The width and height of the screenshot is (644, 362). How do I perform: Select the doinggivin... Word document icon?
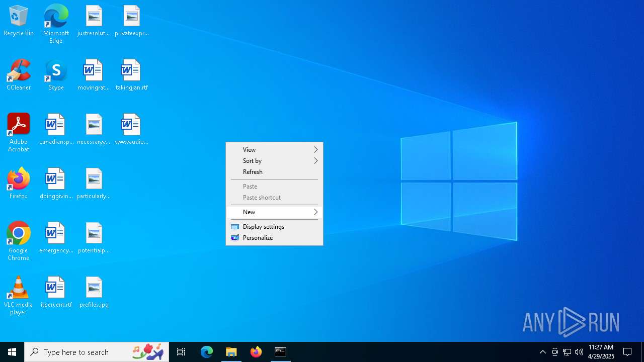pos(56,184)
